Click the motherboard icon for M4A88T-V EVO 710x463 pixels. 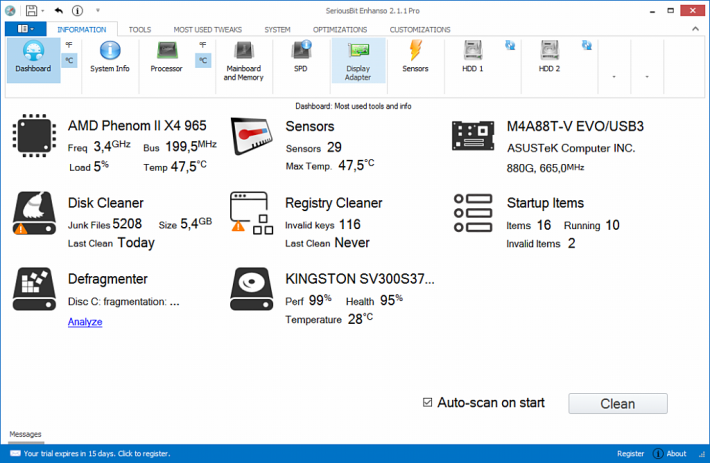(x=473, y=135)
